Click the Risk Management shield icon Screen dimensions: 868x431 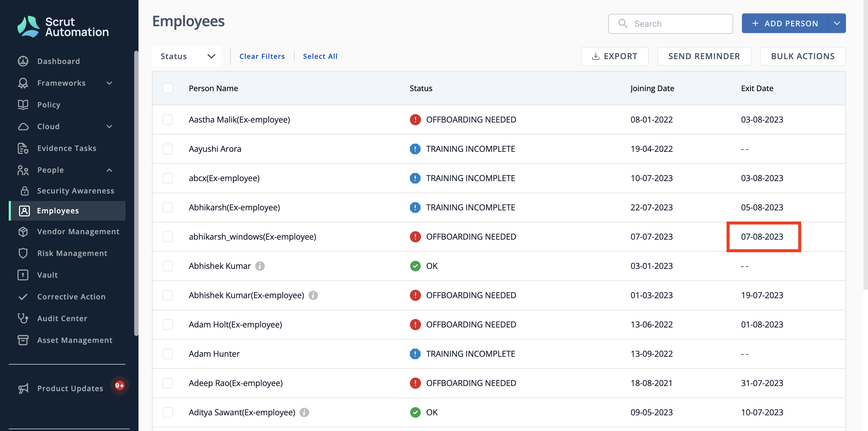tap(23, 253)
